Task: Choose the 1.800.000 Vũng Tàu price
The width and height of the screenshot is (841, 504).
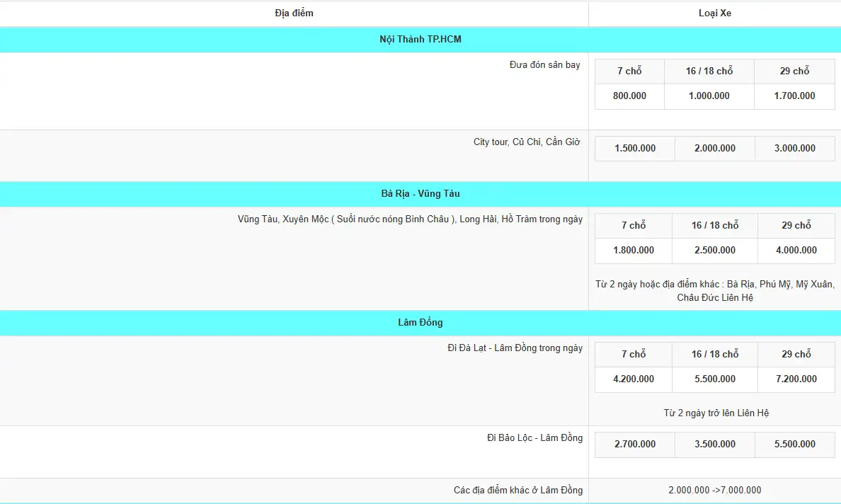Action: click(634, 251)
